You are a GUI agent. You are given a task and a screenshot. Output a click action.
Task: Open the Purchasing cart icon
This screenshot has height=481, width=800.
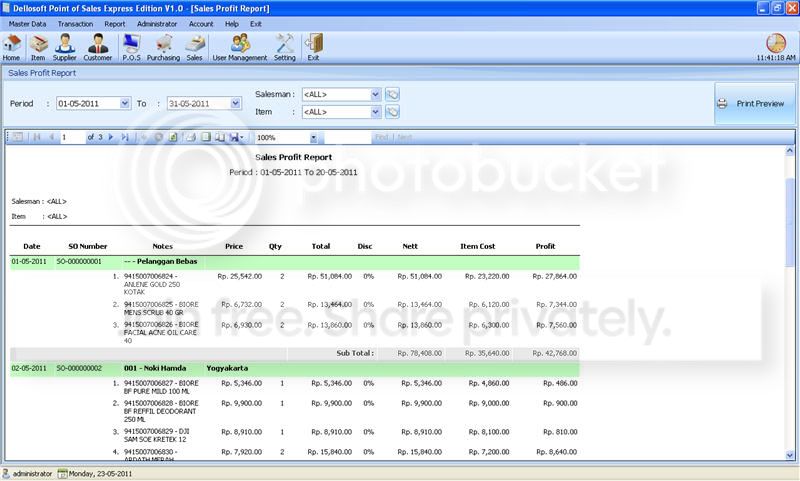pos(163,47)
